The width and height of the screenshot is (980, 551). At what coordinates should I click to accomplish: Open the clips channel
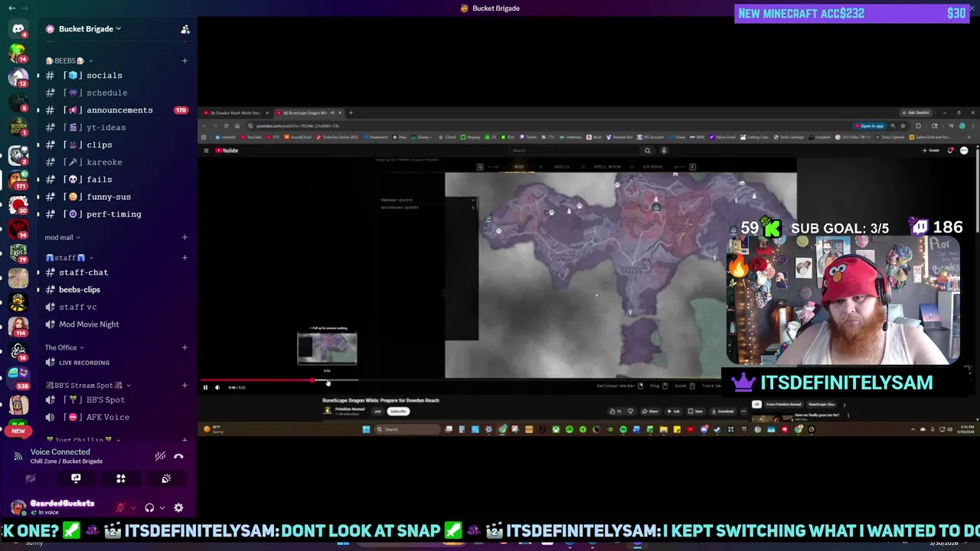[116, 145]
